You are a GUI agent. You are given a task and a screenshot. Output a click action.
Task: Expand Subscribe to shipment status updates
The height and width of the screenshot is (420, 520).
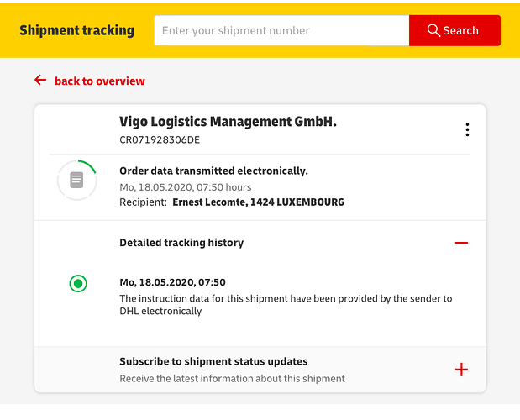[461, 370]
